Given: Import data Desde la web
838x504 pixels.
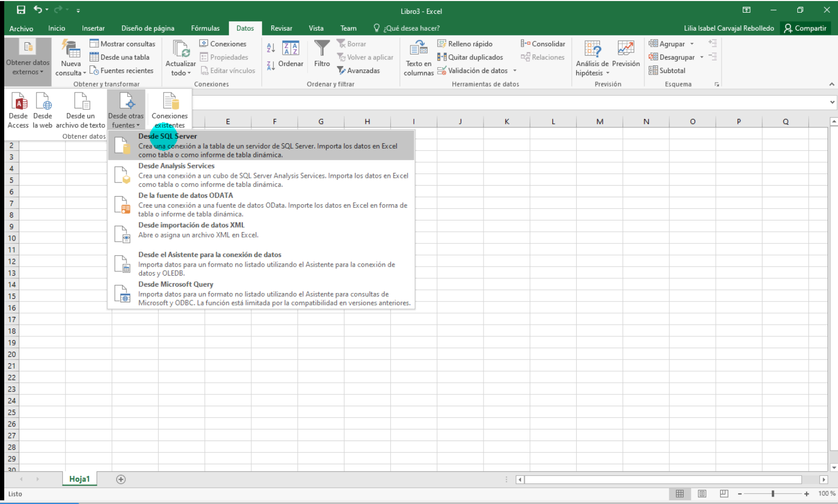Looking at the screenshot, I should pos(42,110).
